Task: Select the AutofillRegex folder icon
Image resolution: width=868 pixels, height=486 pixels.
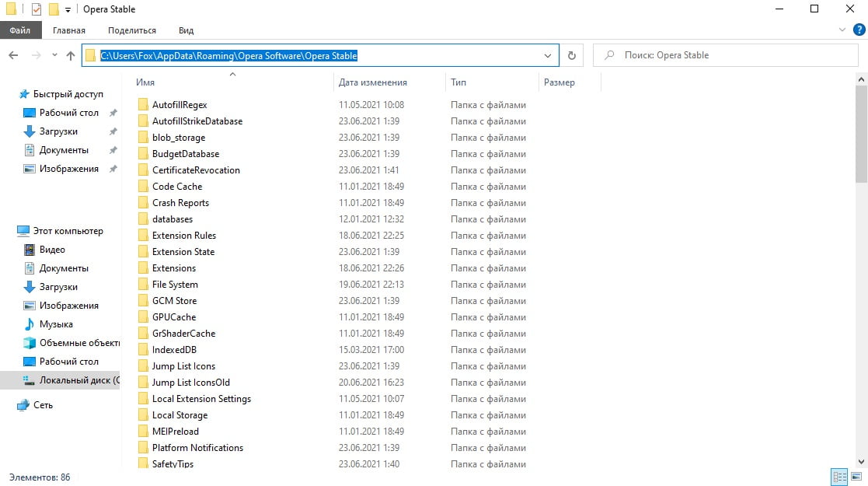Action: pos(143,104)
